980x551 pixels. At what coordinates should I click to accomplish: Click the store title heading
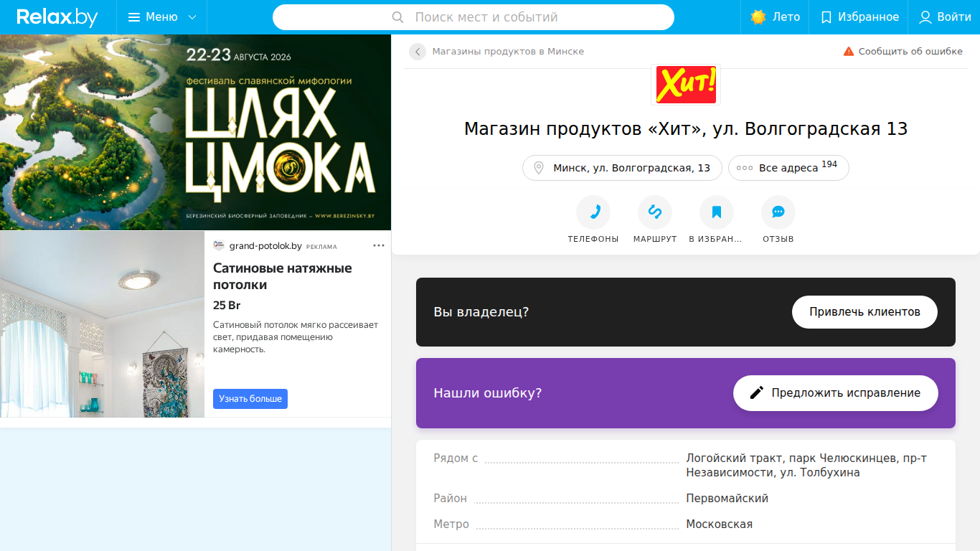[x=686, y=129]
